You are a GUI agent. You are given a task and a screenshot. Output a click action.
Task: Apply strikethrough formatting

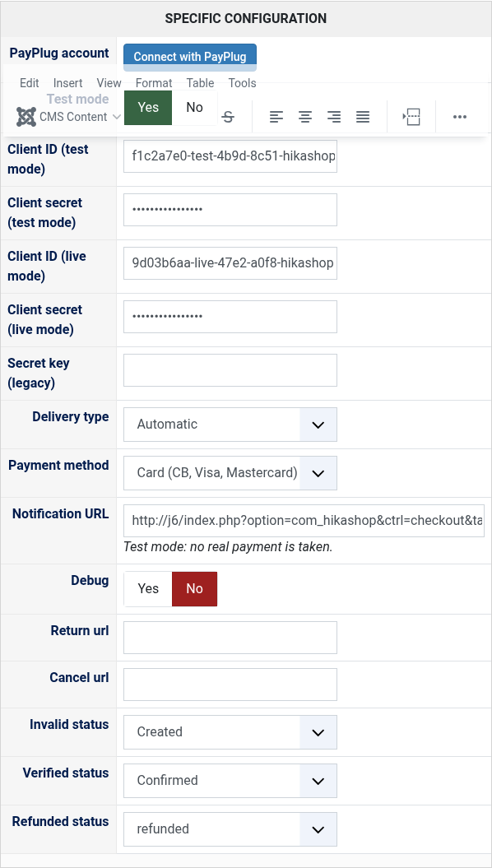click(x=228, y=117)
